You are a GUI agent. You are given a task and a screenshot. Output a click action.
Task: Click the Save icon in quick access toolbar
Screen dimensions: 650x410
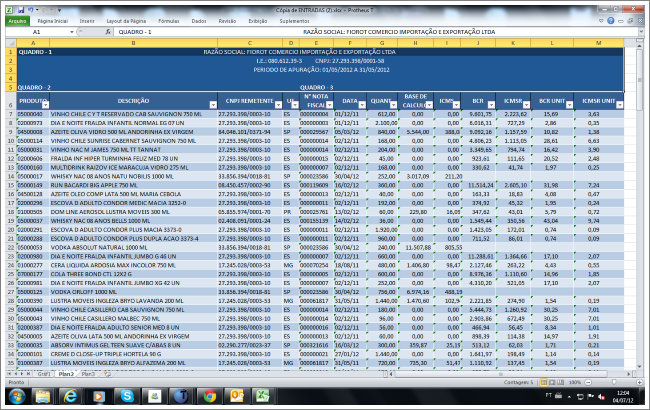click(21, 10)
